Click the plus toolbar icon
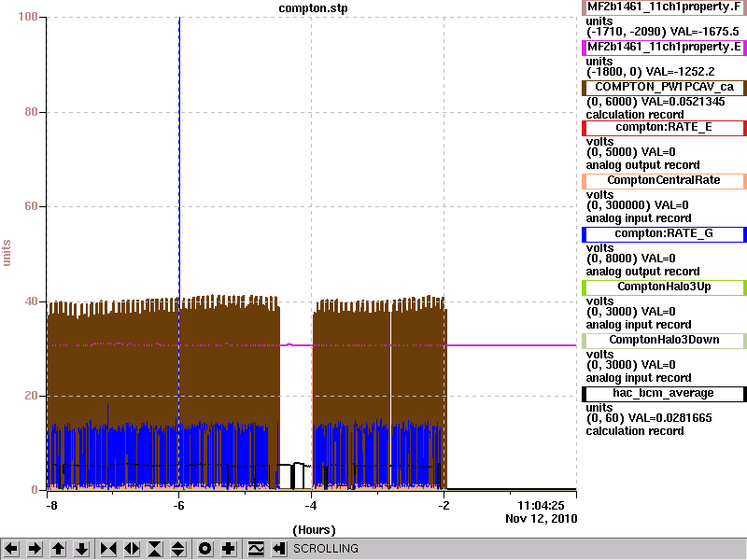This screenshot has height=560, width=747. (x=228, y=549)
